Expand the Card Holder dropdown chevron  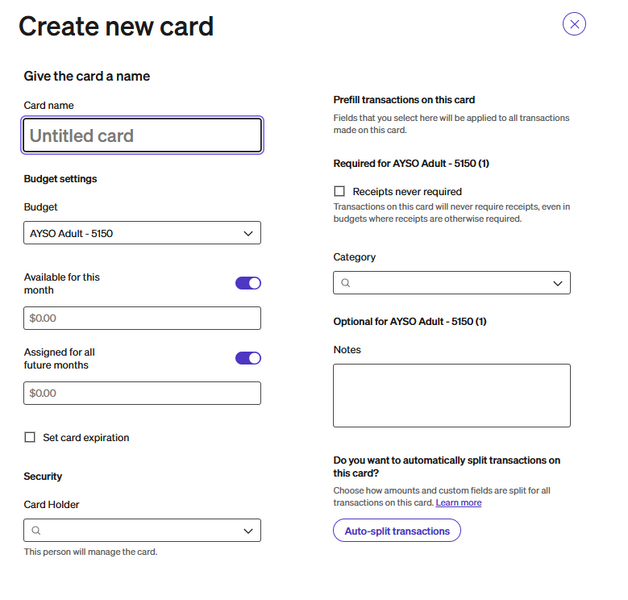[248, 531]
